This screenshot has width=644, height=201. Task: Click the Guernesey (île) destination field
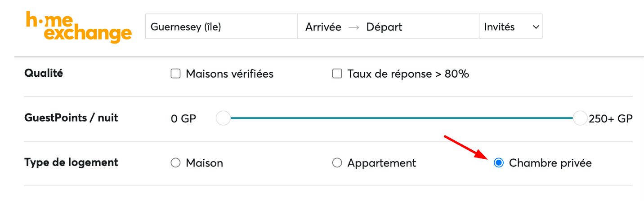click(221, 27)
